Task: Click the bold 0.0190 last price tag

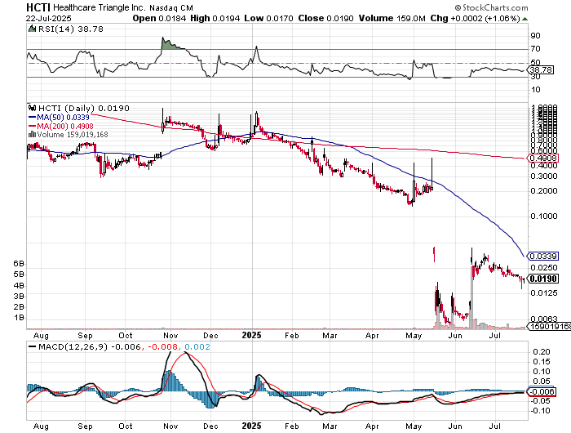Action: click(543, 279)
